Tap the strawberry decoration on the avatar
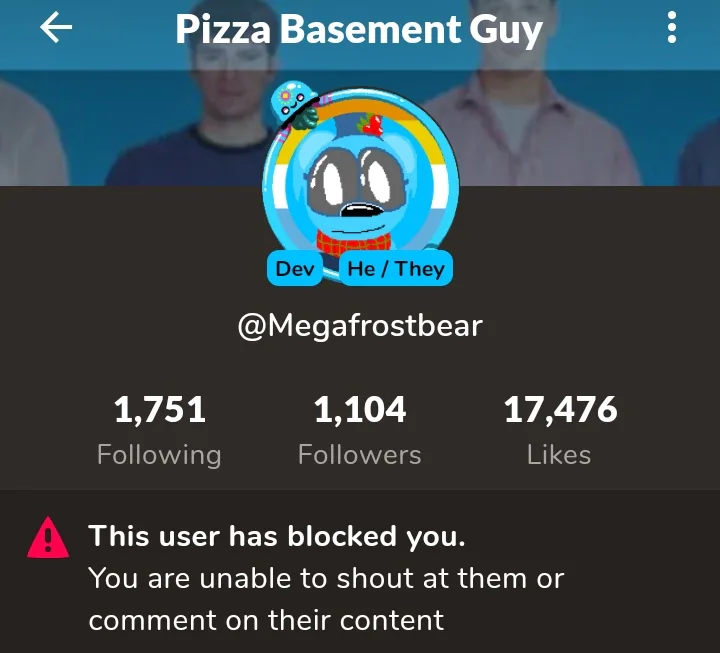Viewport: 720px width, 653px height. point(373,124)
